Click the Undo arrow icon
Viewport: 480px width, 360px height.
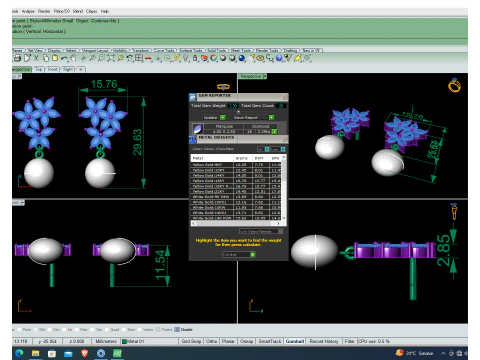(64, 58)
